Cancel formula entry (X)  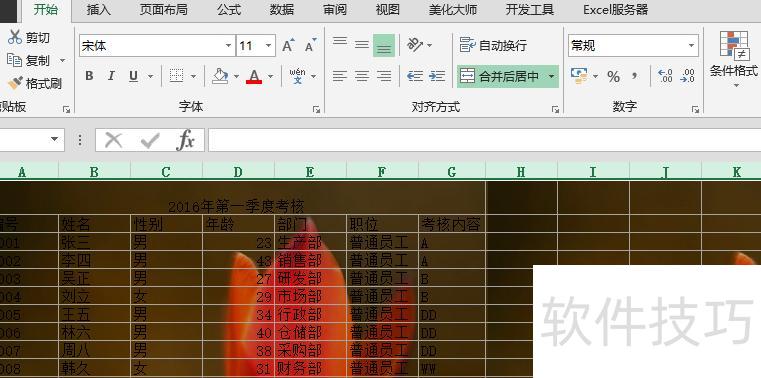tap(114, 140)
